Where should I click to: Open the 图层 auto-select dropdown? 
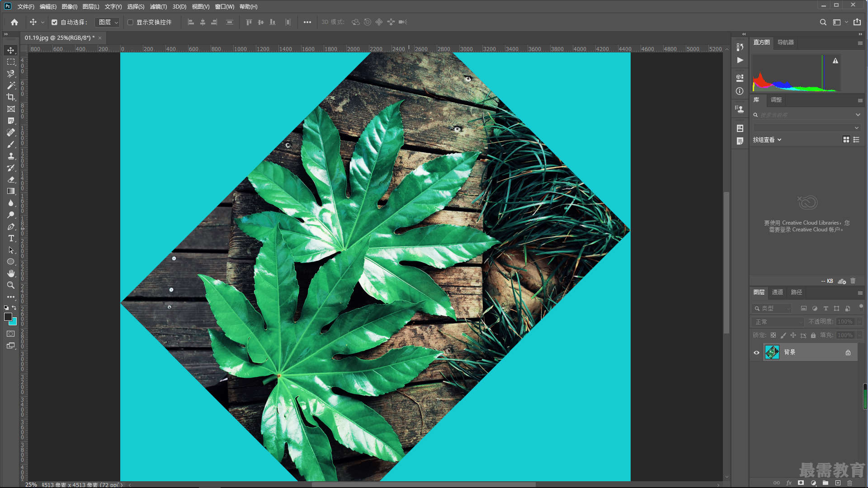(x=107, y=22)
